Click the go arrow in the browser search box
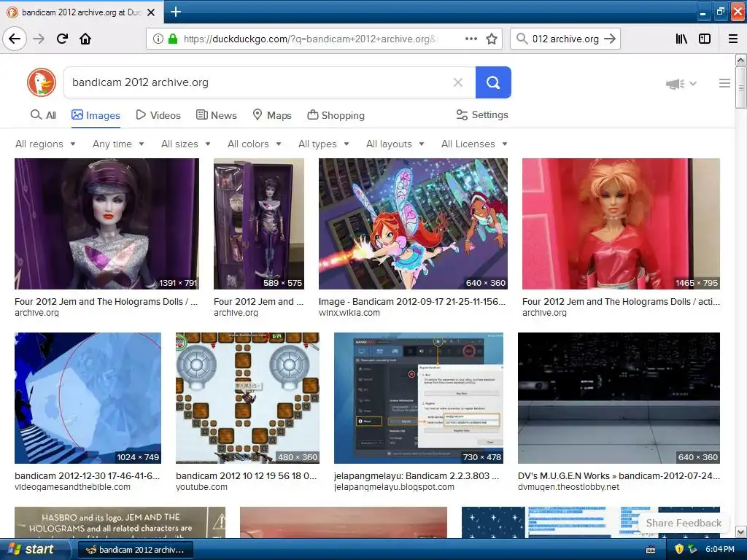The height and width of the screenshot is (560, 747). [x=610, y=39]
